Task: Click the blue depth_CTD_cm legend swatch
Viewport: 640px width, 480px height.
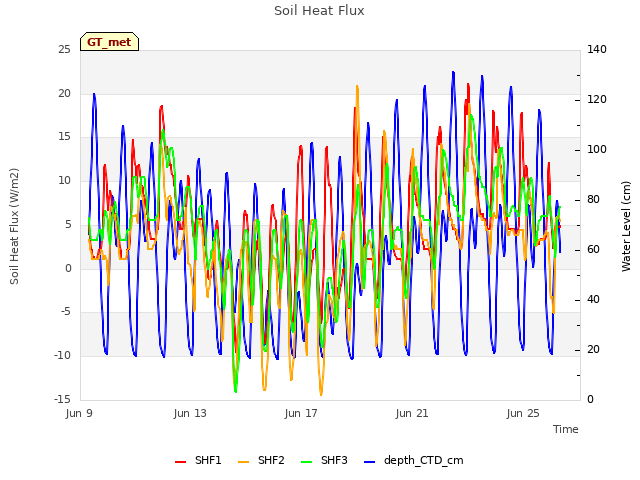Action: 369,462
